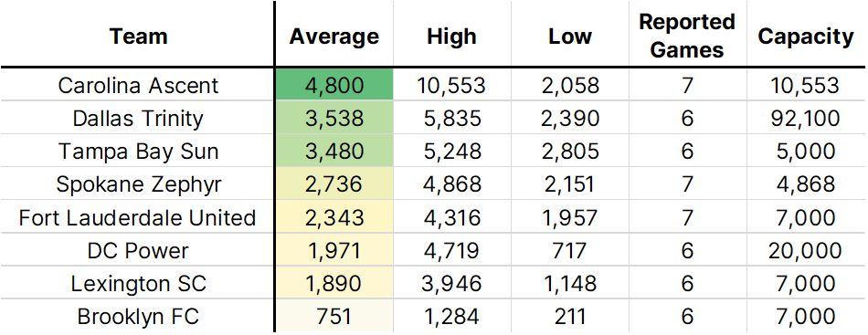Viewport: 868px width, 335px height.
Task: Click capacity value 5,000
Action: [806, 152]
